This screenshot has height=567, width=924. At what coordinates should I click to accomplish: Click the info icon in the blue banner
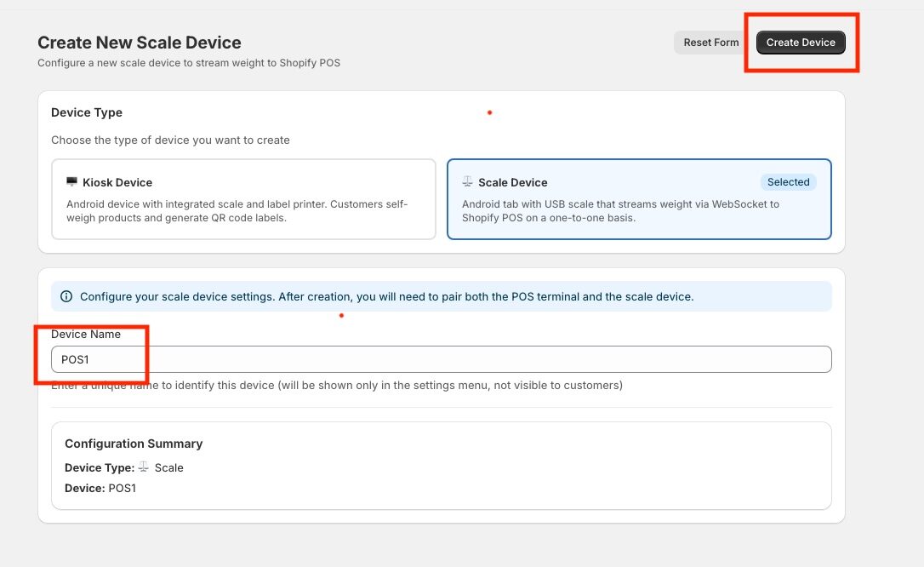(x=66, y=296)
